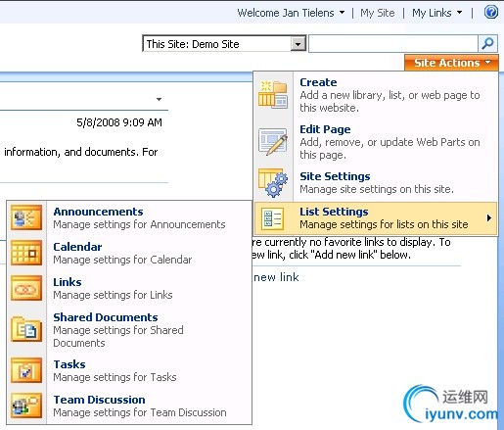Click the Announcements list icon
This screenshot has width=504, height=430.
[x=26, y=217]
